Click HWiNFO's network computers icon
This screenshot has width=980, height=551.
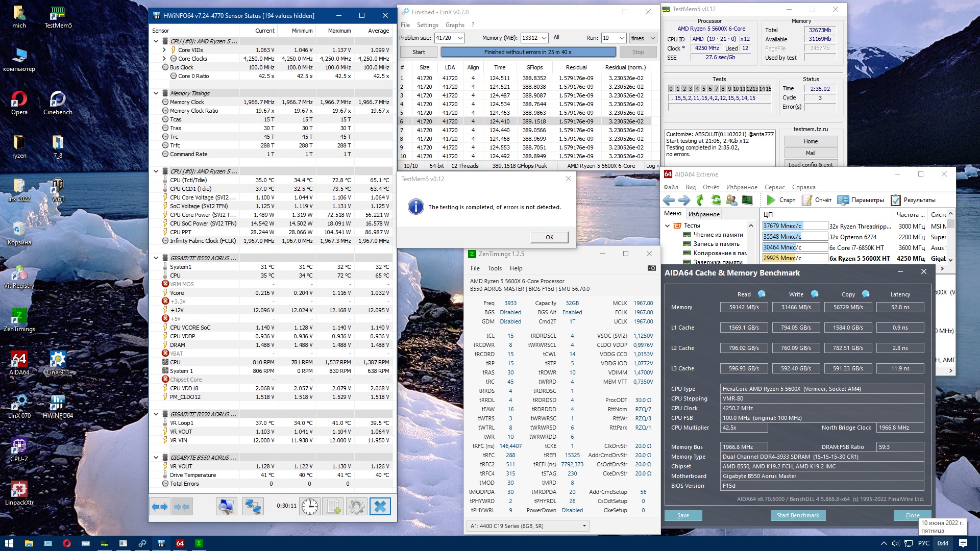click(x=253, y=506)
